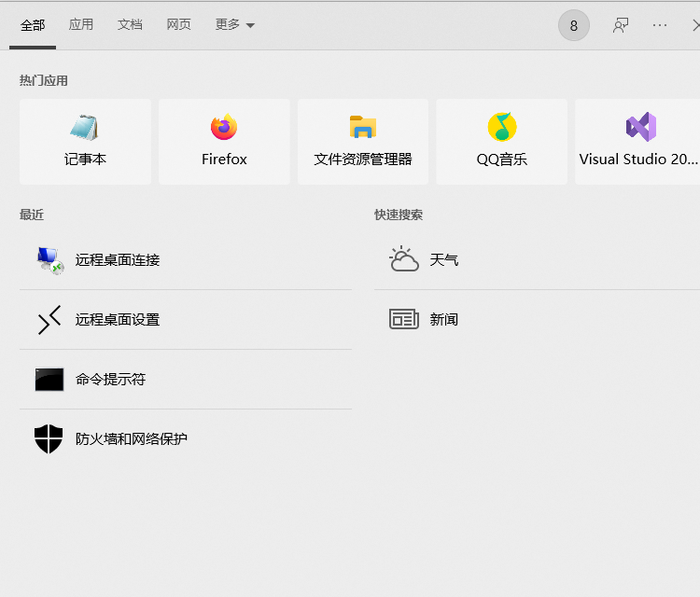This screenshot has height=597, width=700.
Task: Click the 天气 weather cloud icon
Action: (x=404, y=258)
